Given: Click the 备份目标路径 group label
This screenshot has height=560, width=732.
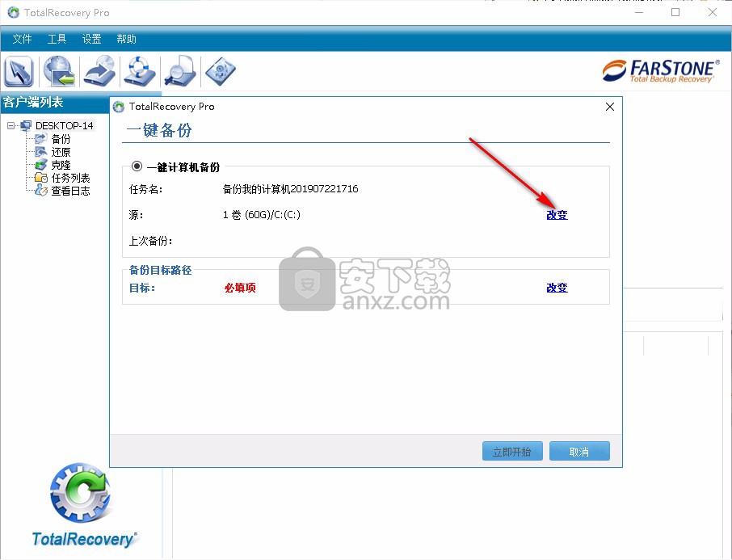Looking at the screenshot, I should pos(160,270).
